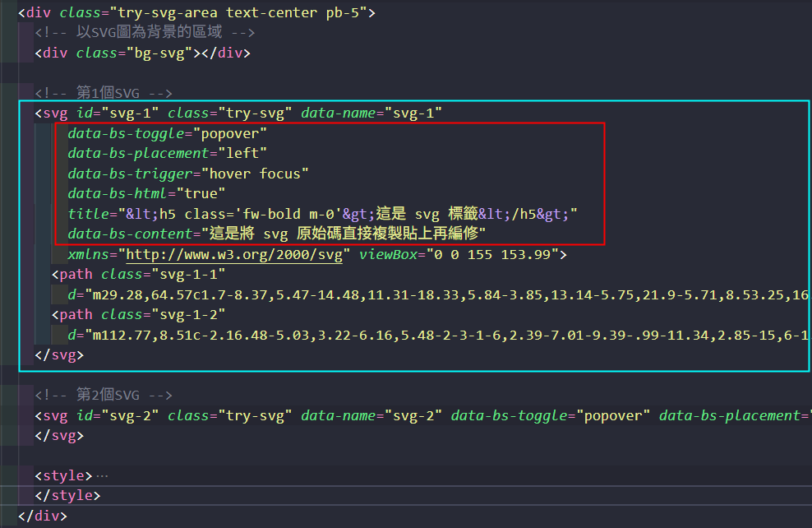Click the 第1個SVG comment line
Viewport: 812px width, 528px height.
(x=104, y=93)
